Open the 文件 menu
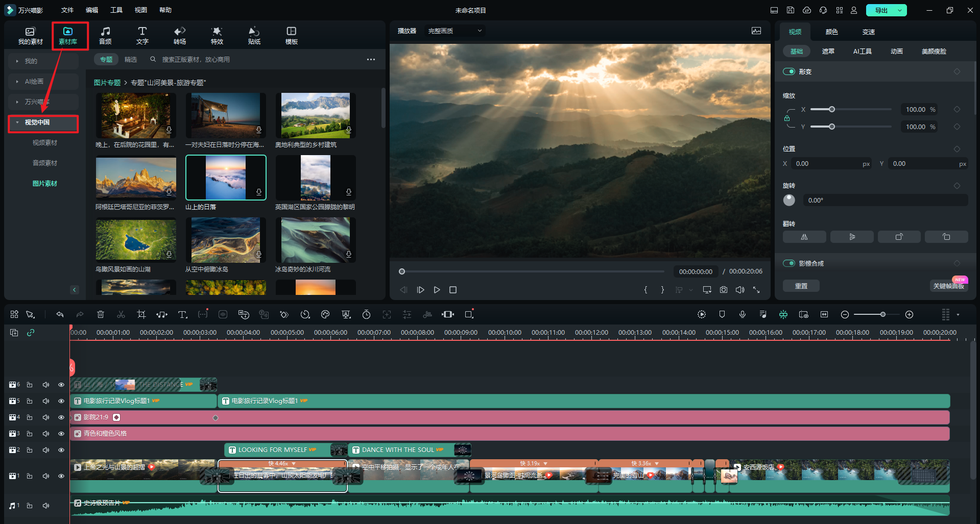 pyautogui.click(x=67, y=10)
